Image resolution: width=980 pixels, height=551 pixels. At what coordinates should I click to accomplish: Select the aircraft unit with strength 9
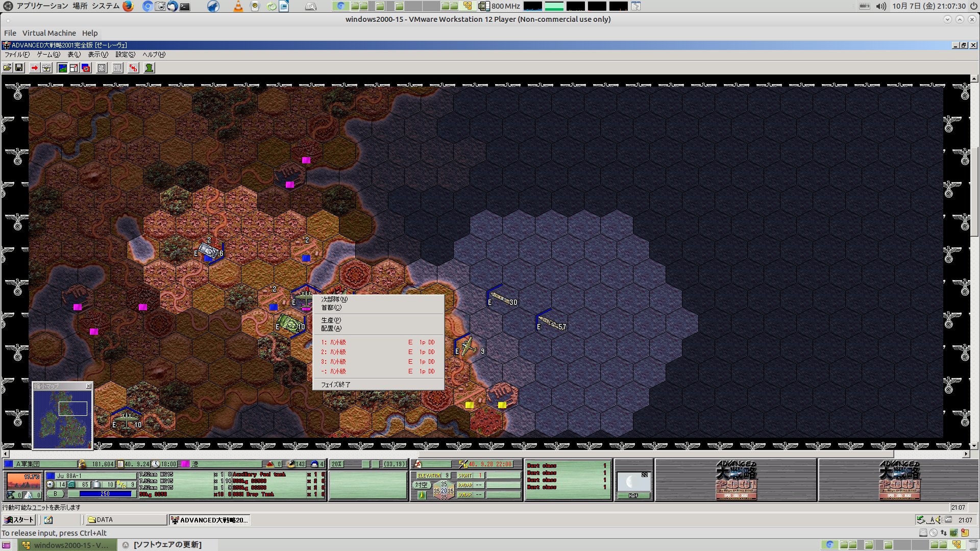[469, 347]
